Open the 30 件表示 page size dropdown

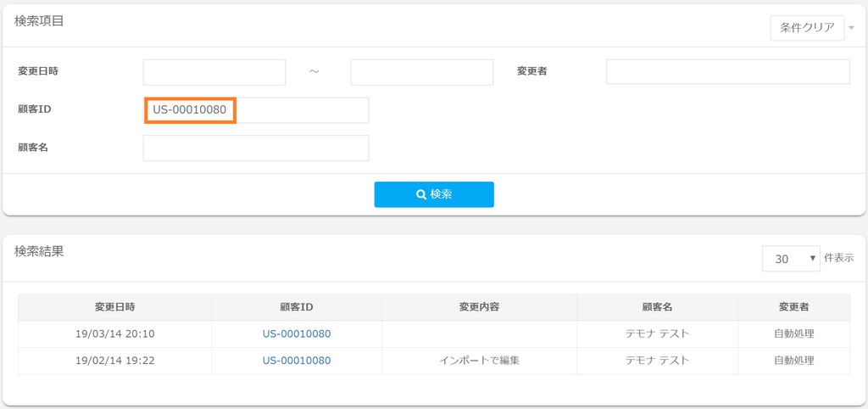point(791,259)
